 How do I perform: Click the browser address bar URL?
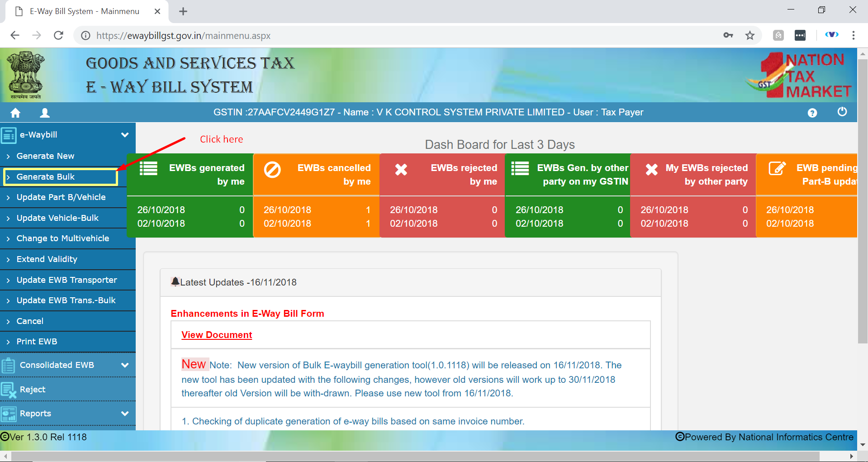pyautogui.click(x=183, y=36)
